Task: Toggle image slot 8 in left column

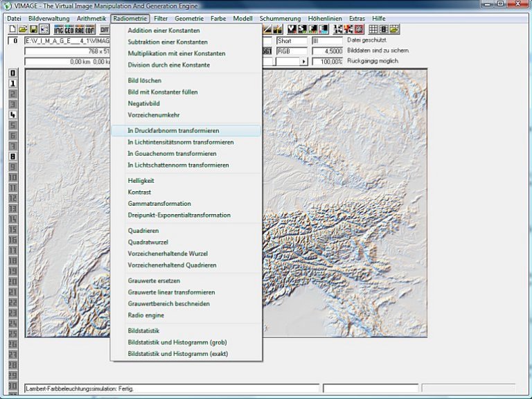Action: point(12,156)
